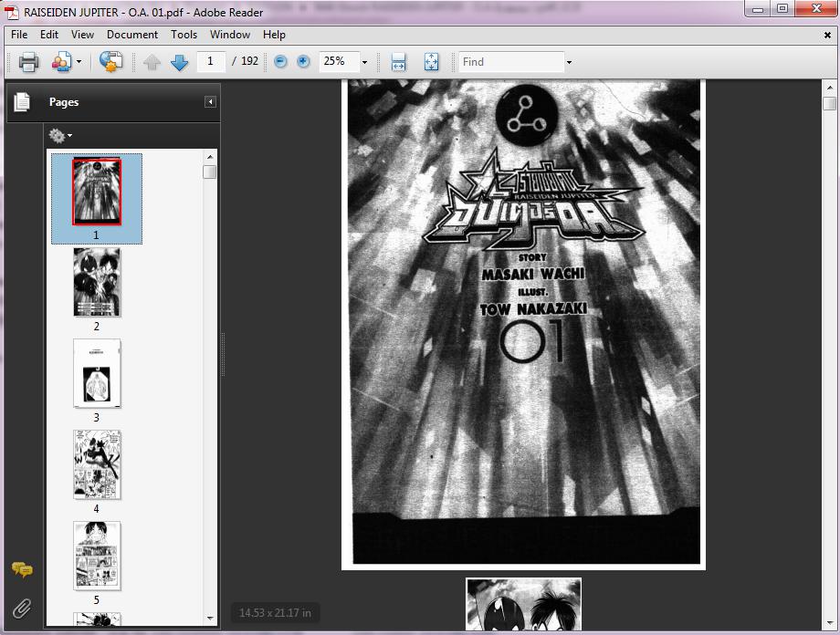Open the Collaborate (share) icon
This screenshot has height=635, width=840.
point(61,62)
